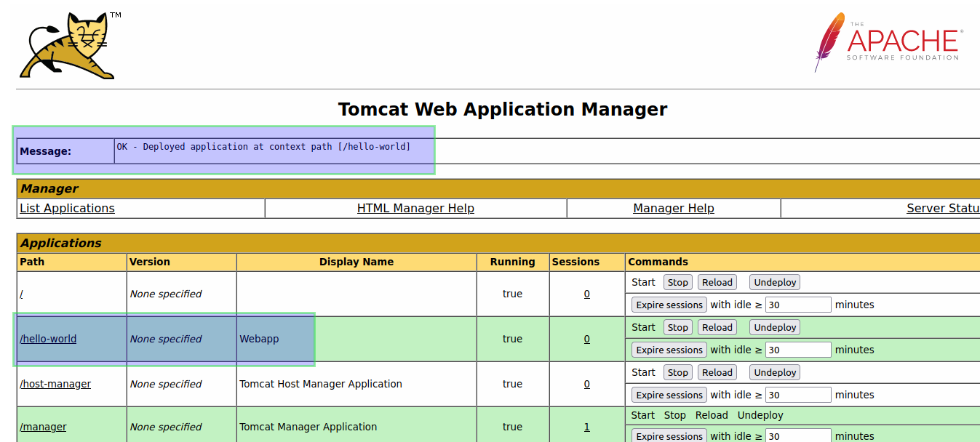Click the "Message:" label
980x442 pixels.
point(45,151)
